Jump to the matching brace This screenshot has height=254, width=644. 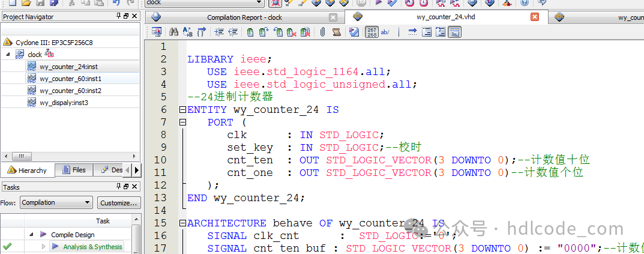tap(201, 32)
